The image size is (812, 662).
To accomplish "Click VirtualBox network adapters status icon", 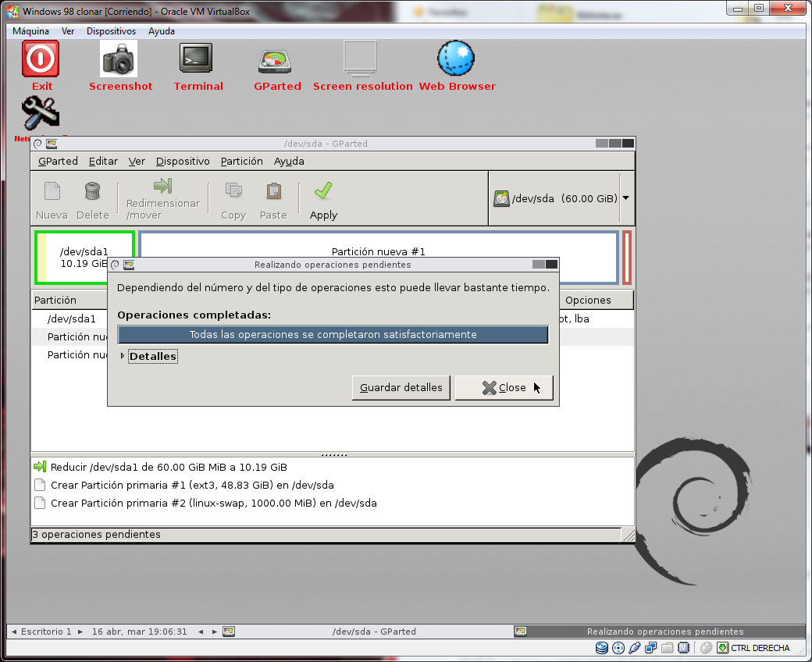I will 651,647.
